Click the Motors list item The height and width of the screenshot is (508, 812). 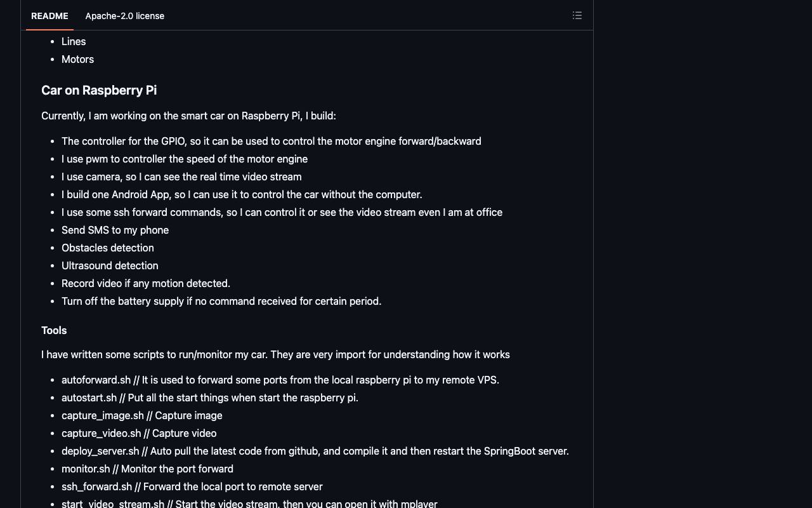click(77, 59)
